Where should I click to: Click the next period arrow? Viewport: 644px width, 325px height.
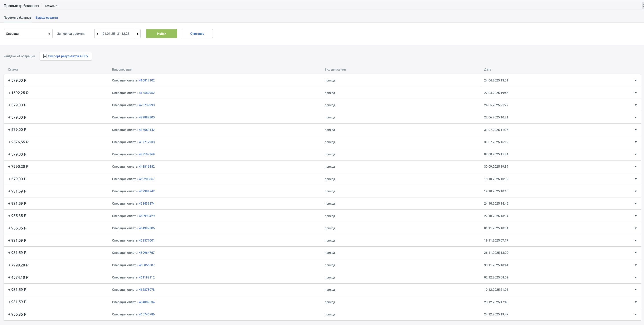tap(137, 34)
